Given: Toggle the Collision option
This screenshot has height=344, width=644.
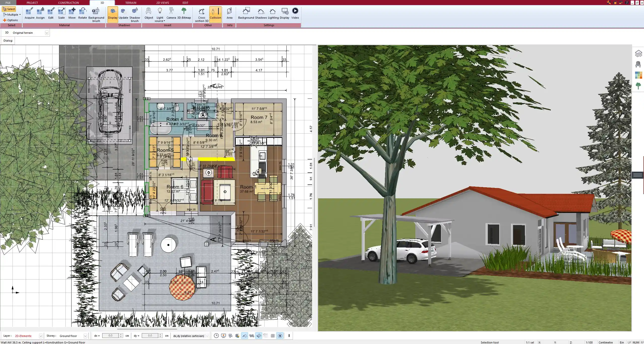Looking at the screenshot, I should pyautogui.click(x=215, y=15).
